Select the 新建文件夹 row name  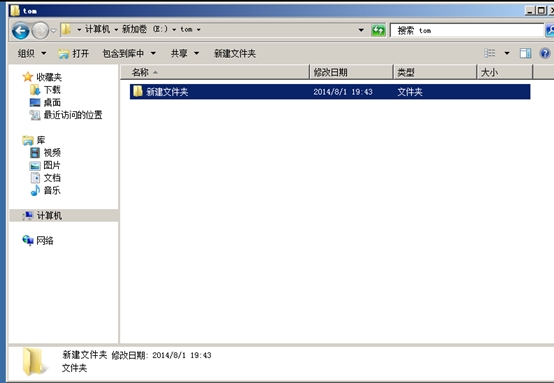click(x=167, y=92)
